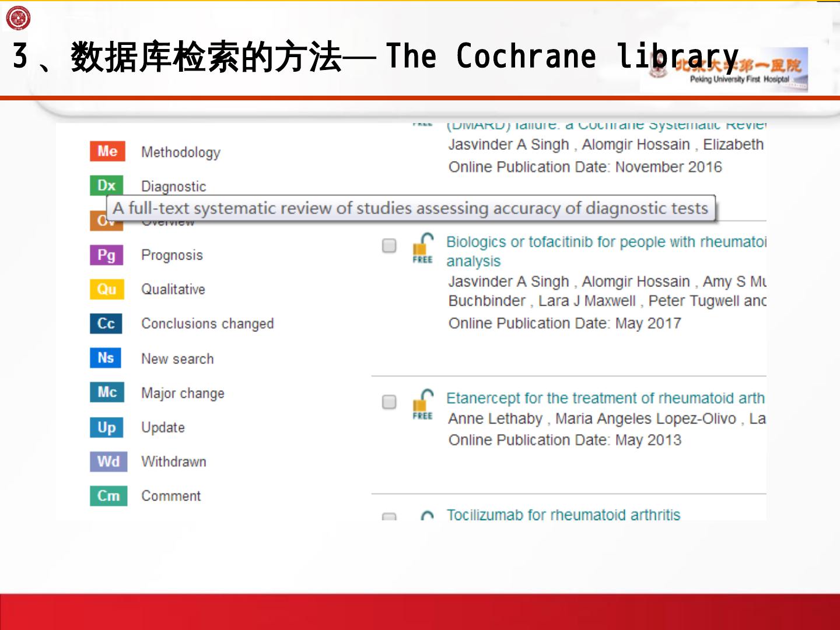Click the text Online Publication Date: November 2016
The image size is (840, 630).
[585, 167]
